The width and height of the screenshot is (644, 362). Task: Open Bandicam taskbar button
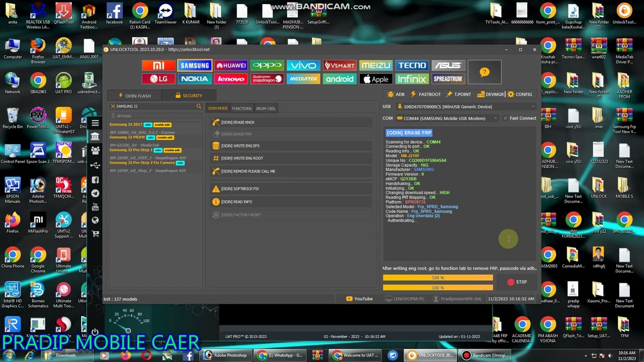[485, 355]
